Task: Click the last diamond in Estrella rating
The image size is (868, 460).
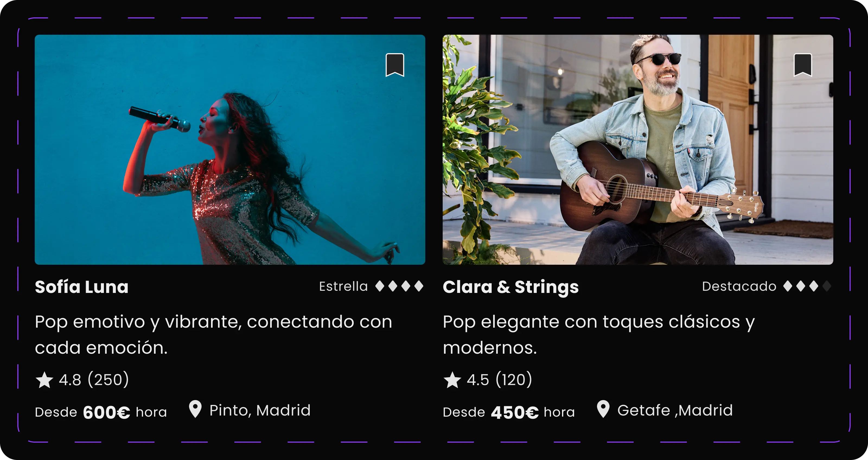Action: [419, 286]
